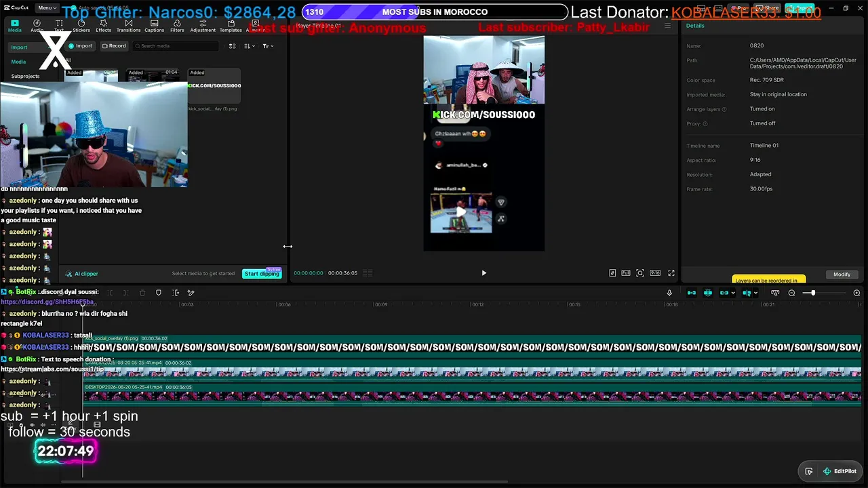Screen dimensions: 868x488
Task: Open the media filter dropdown
Action: click(x=268, y=46)
